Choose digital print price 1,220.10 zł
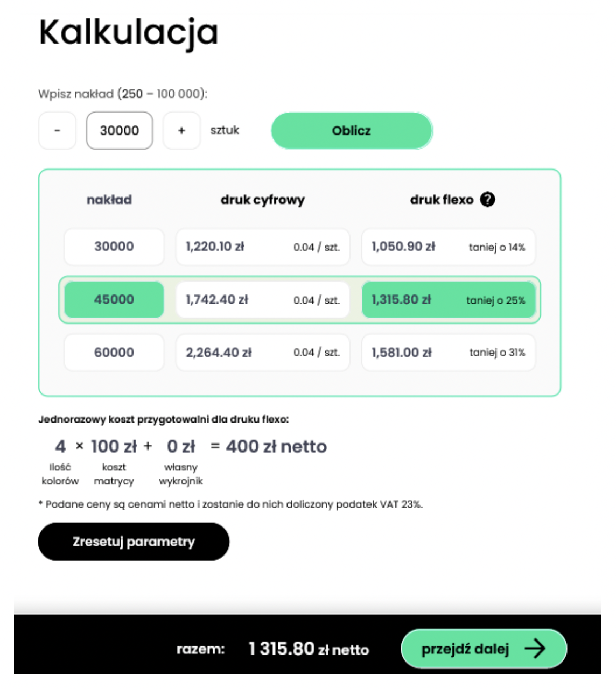The width and height of the screenshot is (616, 689). pyautogui.click(x=263, y=247)
